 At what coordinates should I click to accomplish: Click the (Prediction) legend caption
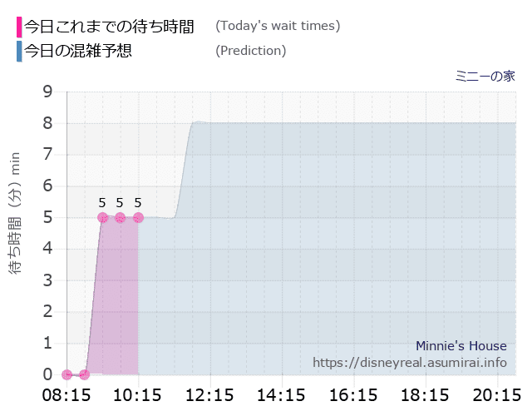[251, 51]
